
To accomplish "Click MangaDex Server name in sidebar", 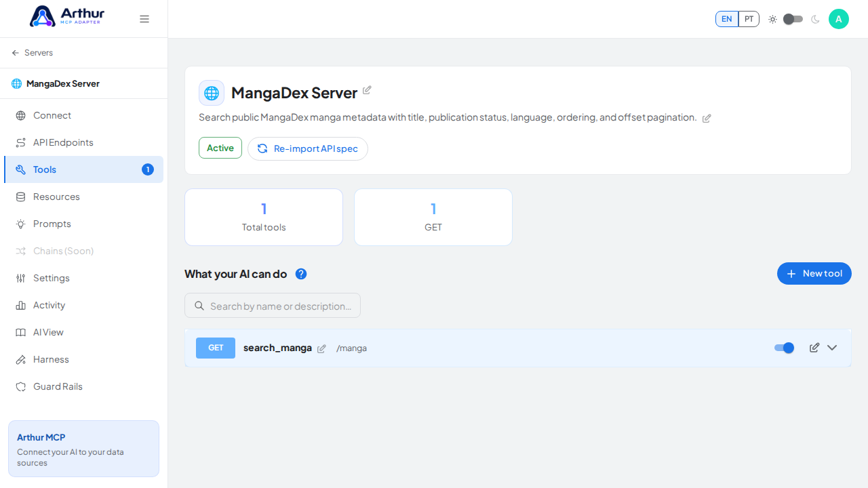I will click(63, 84).
